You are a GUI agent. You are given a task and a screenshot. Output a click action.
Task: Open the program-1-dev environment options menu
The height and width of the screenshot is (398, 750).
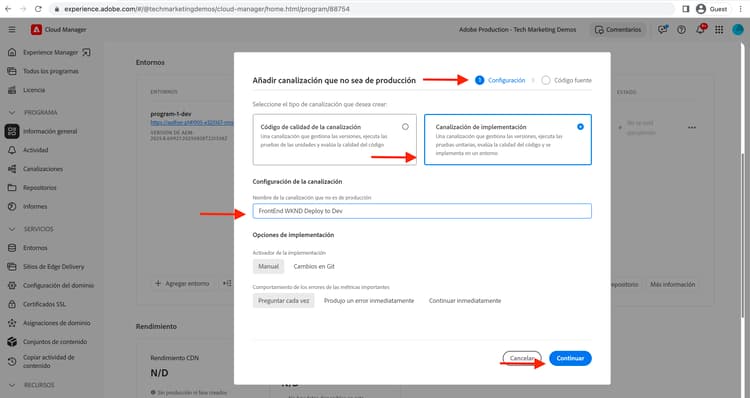click(692, 128)
